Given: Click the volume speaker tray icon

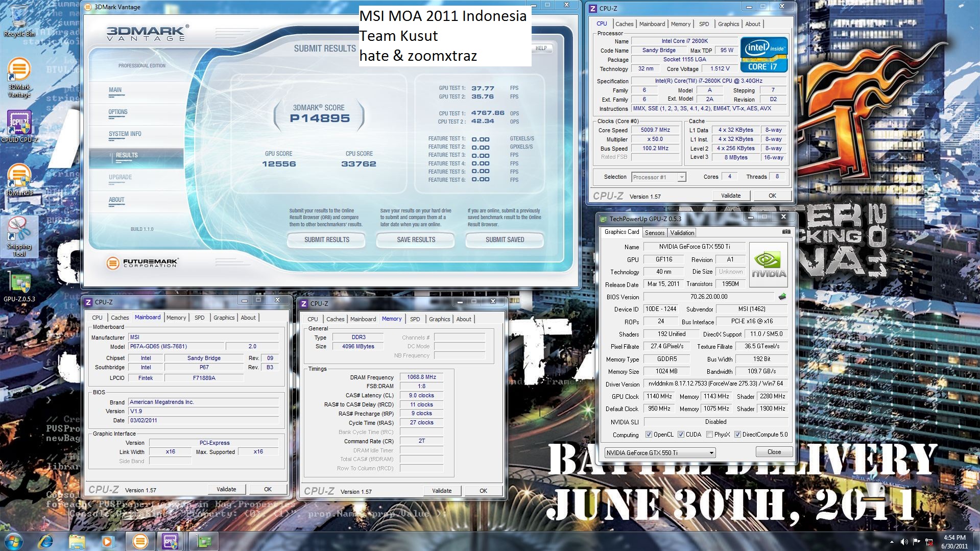Looking at the screenshot, I should click(x=904, y=541).
